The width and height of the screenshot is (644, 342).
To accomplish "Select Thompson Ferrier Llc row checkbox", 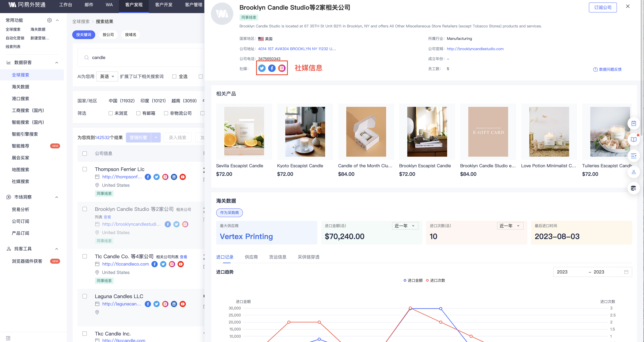I will [85, 169].
